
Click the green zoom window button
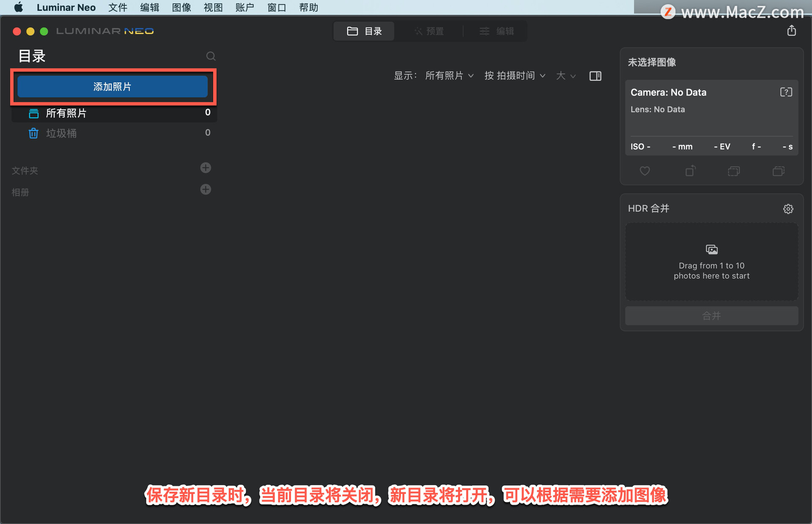[44, 31]
